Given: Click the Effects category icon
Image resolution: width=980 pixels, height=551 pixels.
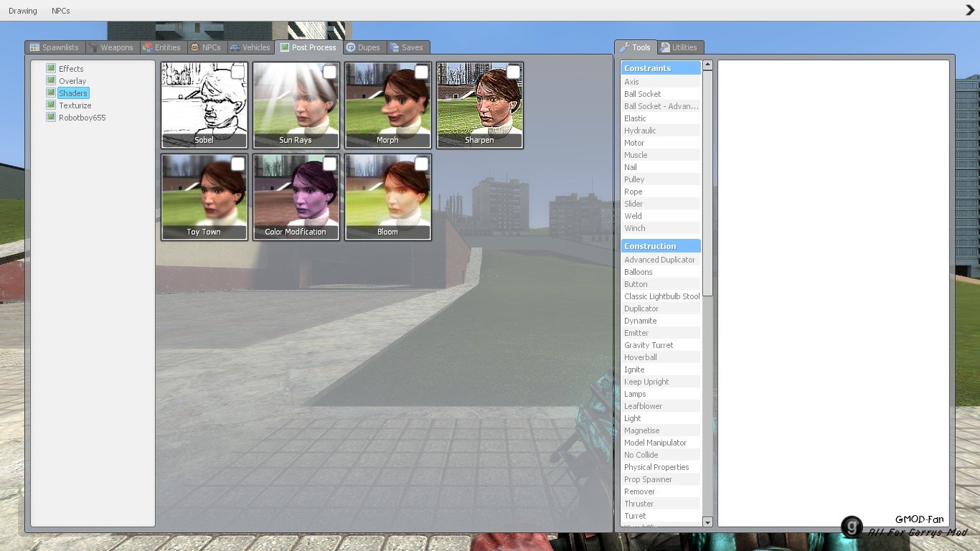Looking at the screenshot, I should 51,68.
